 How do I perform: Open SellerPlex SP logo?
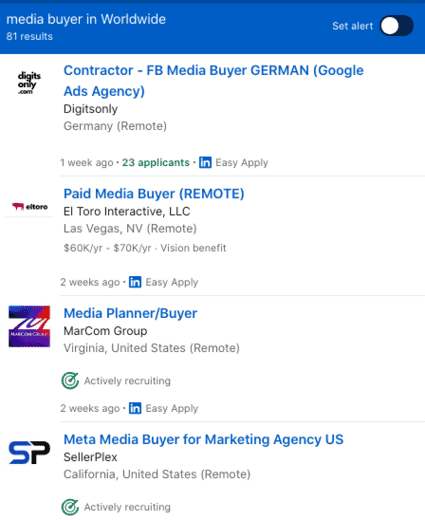29,452
